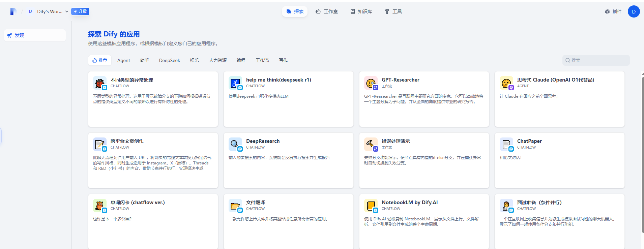This screenshot has height=249, width=644.
Task: Click the 搜索 search field
Action: pos(596,60)
